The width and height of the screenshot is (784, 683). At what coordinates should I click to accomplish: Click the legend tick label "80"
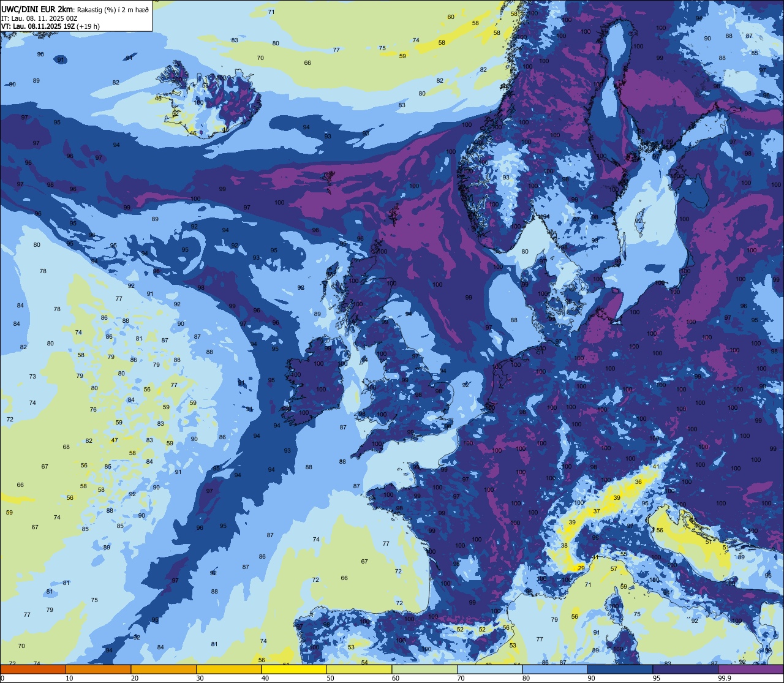[x=526, y=678]
